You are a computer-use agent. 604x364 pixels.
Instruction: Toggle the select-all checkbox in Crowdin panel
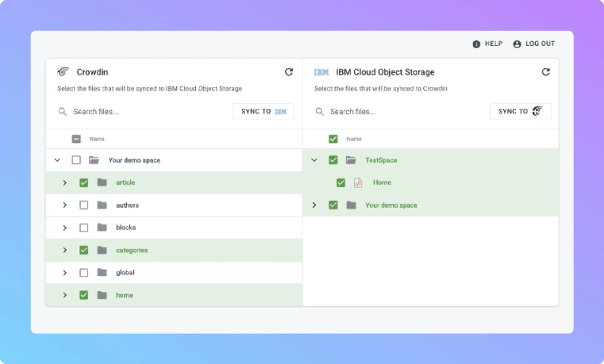[76, 139]
